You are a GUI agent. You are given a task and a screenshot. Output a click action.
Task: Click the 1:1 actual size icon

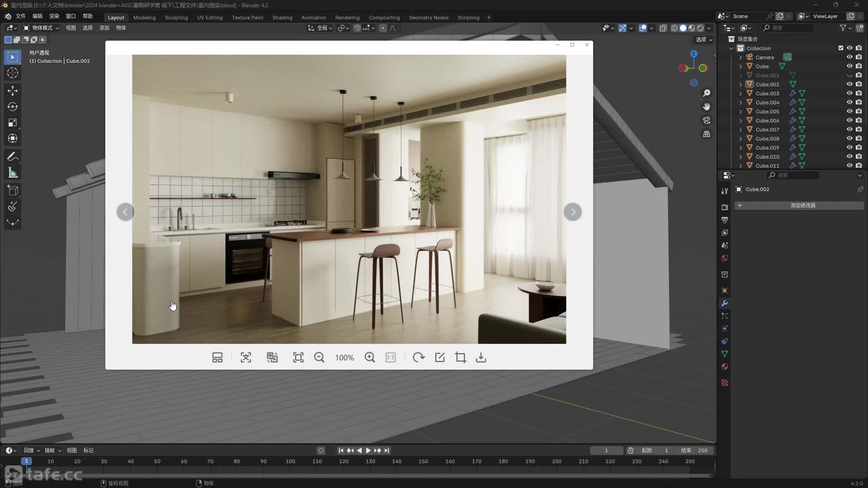tap(391, 357)
